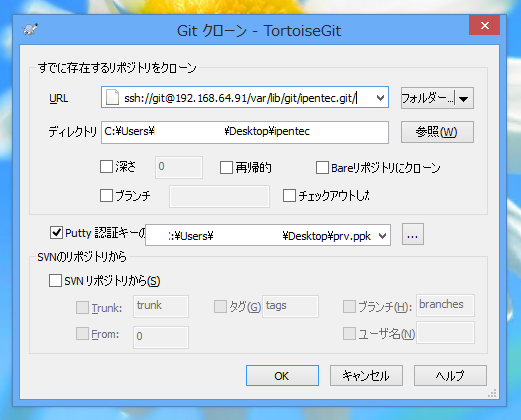The image size is (521, 420).
Task: Click the 深さ depth value field
Action: point(179,167)
